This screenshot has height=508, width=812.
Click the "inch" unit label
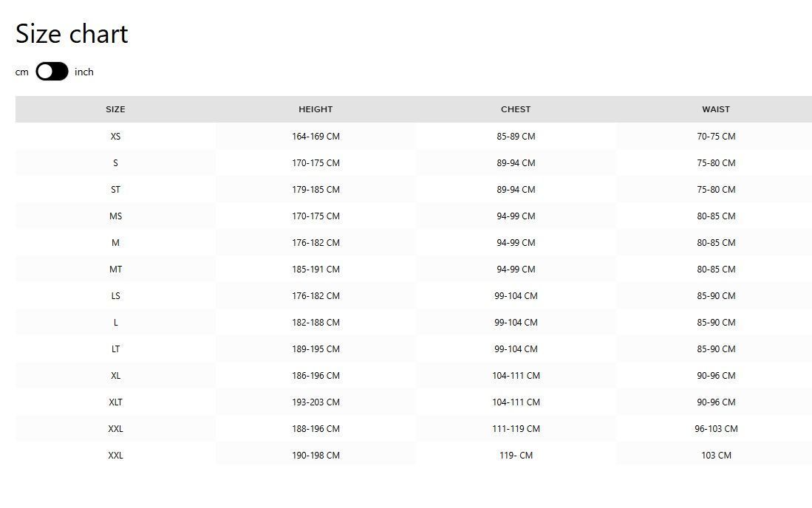click(x=84, y=72)
